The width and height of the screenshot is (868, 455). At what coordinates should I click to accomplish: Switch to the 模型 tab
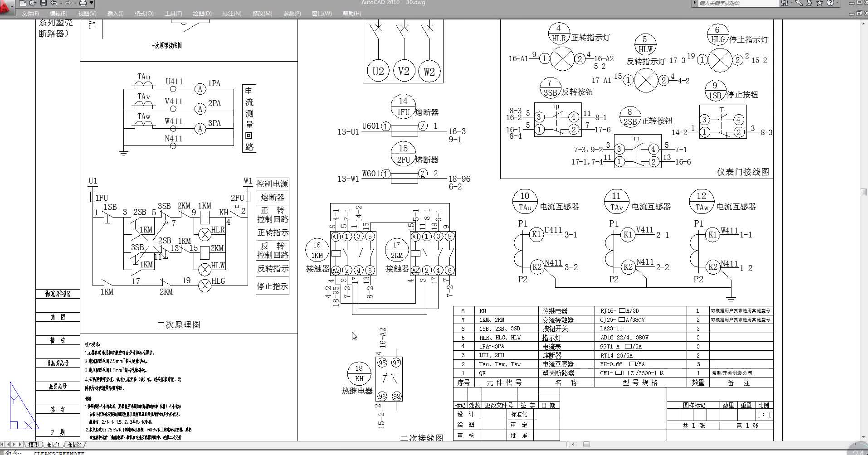[34, 445]
